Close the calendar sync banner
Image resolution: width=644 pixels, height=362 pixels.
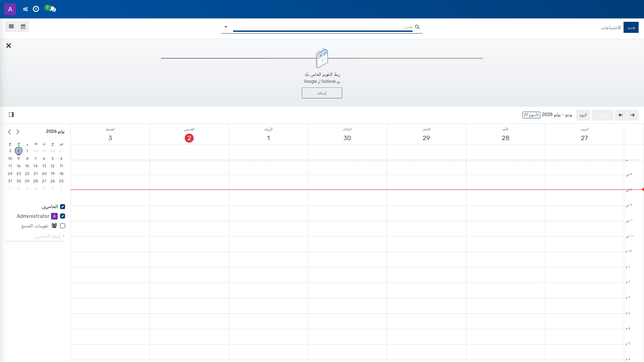click(x=9, y=46)
